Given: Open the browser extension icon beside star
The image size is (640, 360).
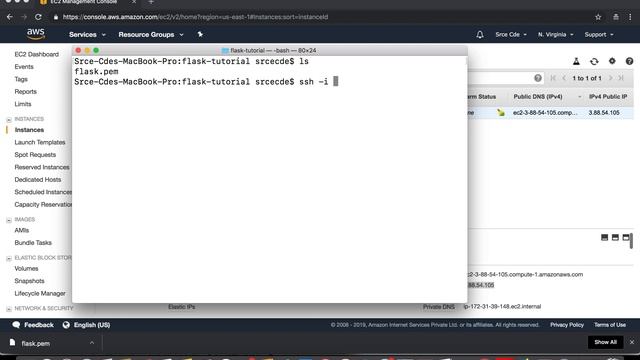Looking at the screenshot, I should pyautogui.click(x=616, y=17).
